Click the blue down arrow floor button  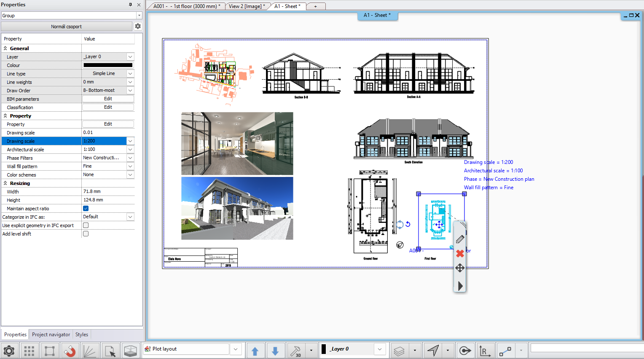(x=275, y=351)
